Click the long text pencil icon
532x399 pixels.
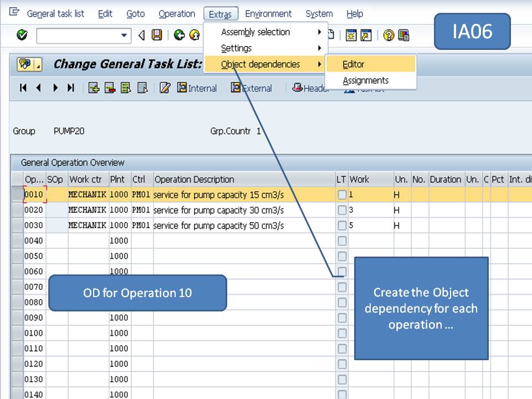[165, 88]
